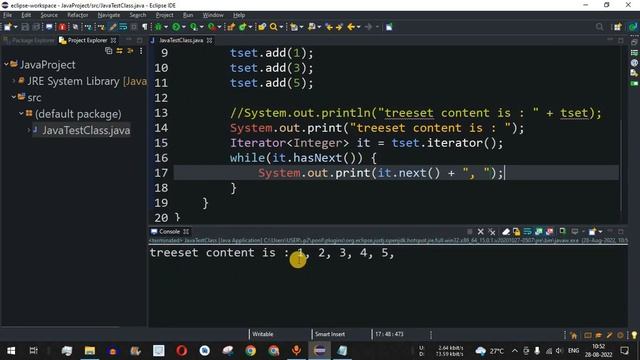640x360 pixels.
Task: Toggle Scroll Lock in console toolbar
Action: coord(516,232)
